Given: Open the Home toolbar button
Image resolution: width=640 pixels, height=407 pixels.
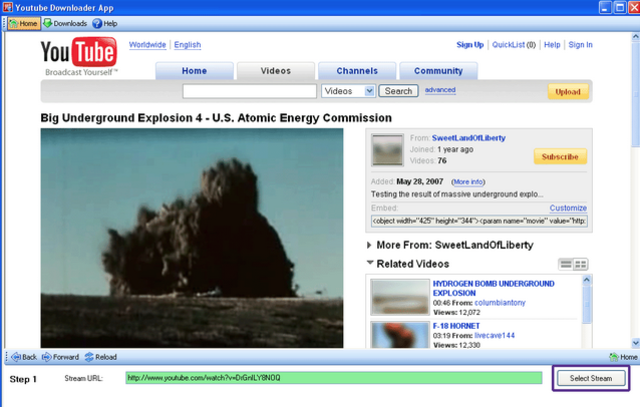Looking at the screenshot, I should coord(24,24).
